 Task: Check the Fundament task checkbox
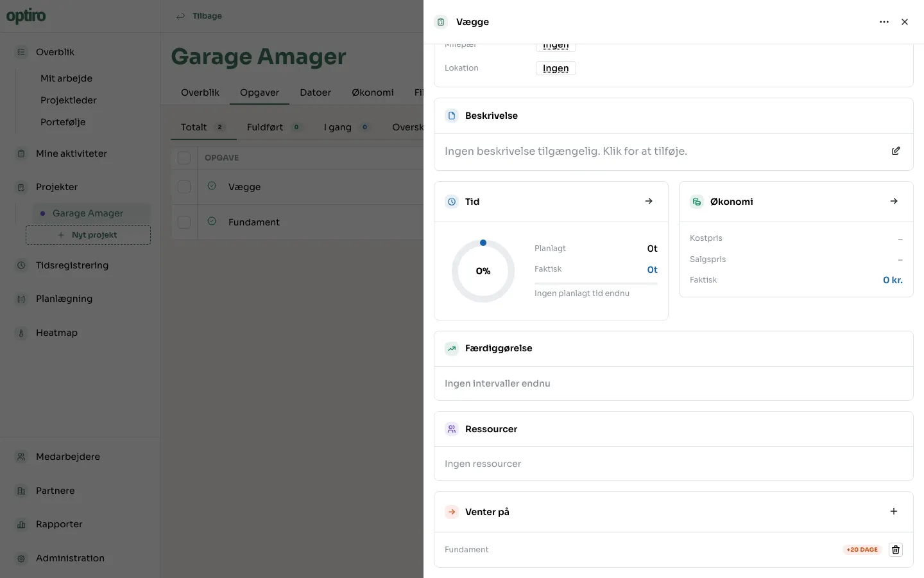pyautogui.click(x=184, y=222)
